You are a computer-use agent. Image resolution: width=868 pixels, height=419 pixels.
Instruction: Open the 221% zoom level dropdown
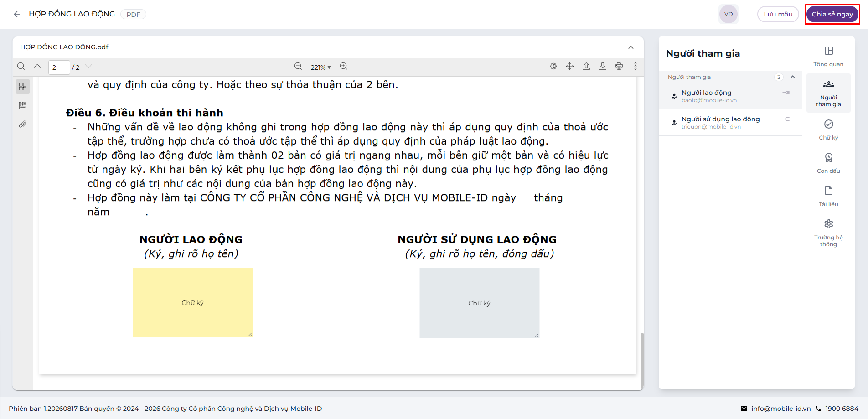point(321,67)
